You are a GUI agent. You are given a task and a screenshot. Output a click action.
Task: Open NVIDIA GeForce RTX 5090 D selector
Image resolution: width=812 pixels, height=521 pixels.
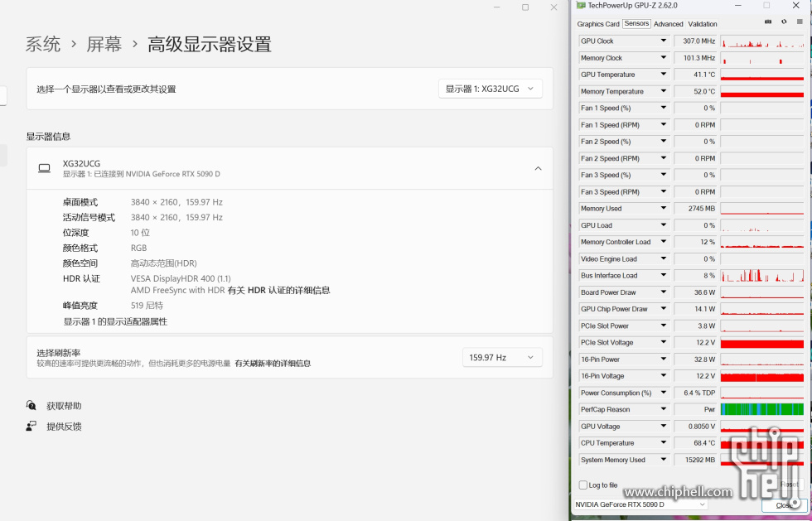tap(640, 504)
